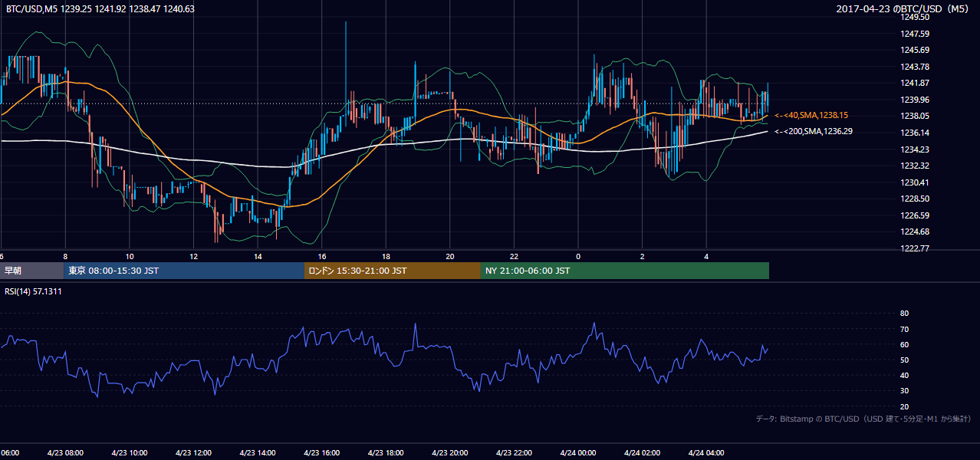Click the NY 21:00-06:00 JST session band

pyautogui.click(x=625, y=271)
